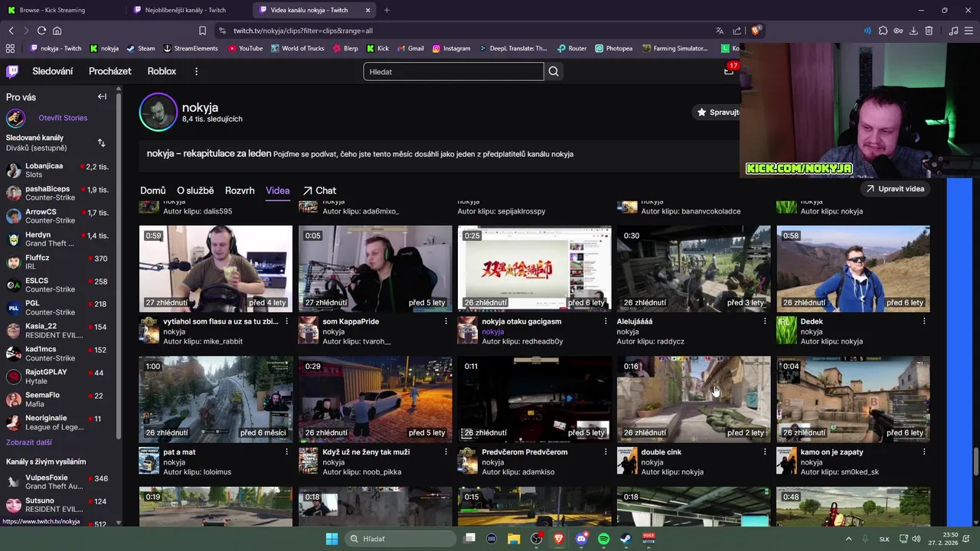980x551 pixels.
Task: Open Roblox link in Twitch header
Action: [162, 71]
